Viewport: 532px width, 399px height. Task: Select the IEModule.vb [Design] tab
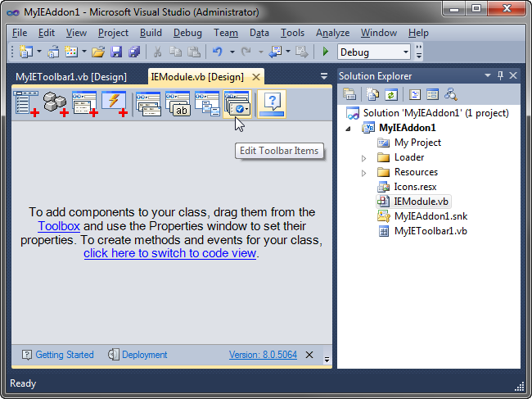pyautogui.click(x=197, y=77)
